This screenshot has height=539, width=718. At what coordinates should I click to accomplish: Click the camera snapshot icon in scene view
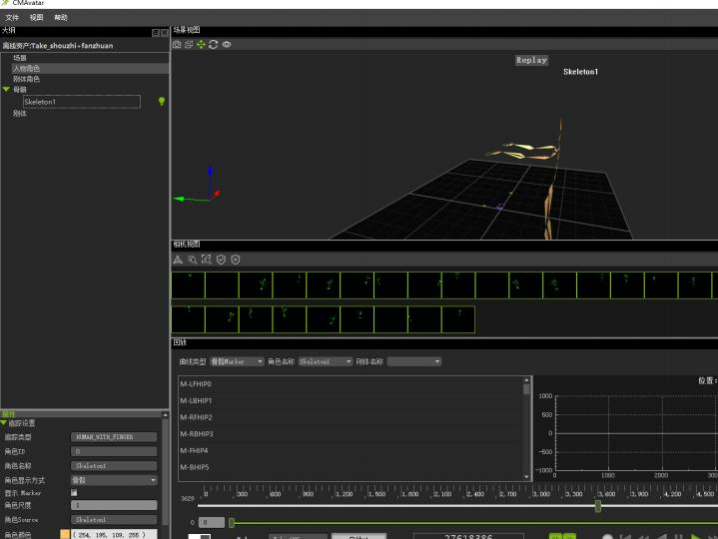[x=177, y=44]
